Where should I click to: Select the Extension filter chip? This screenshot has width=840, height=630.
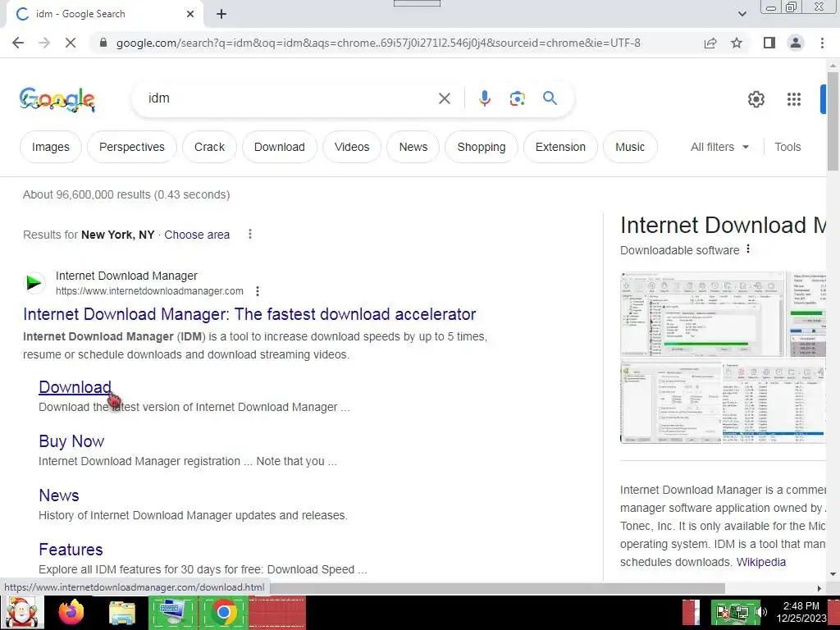[560, 147]
